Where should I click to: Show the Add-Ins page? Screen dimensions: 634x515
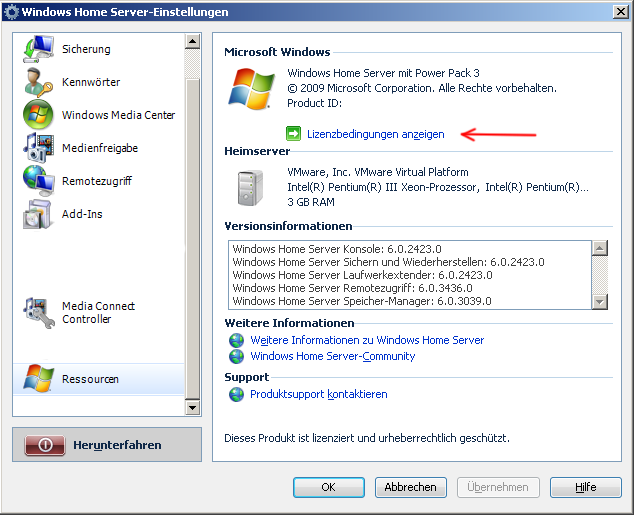[82, 214]
